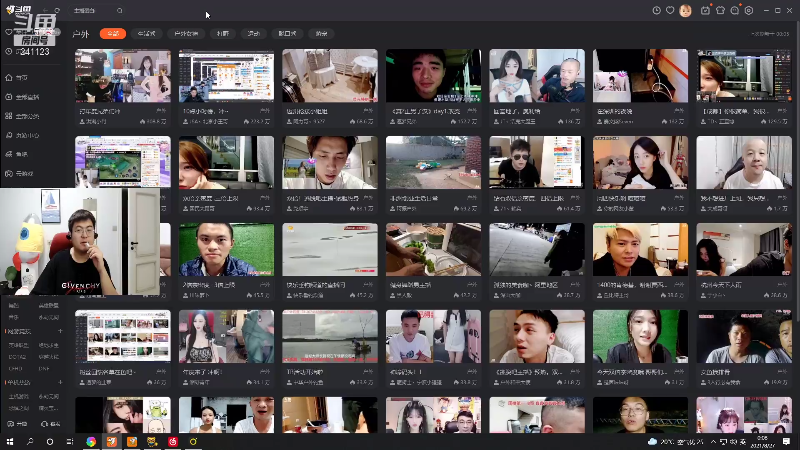The width and height of the screenshot is (800, 450).
Task: Click the clock history icon above 241123
Action: (x=8, y=52)
